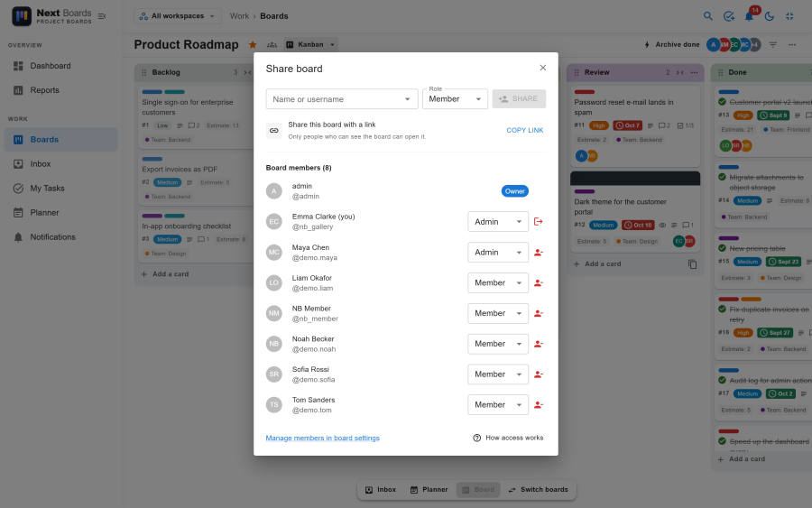The width and height of the screenshot is (812, 508).
Task: Toggle done check on Migrate attachments card
Action: click(x=723, y=177)
